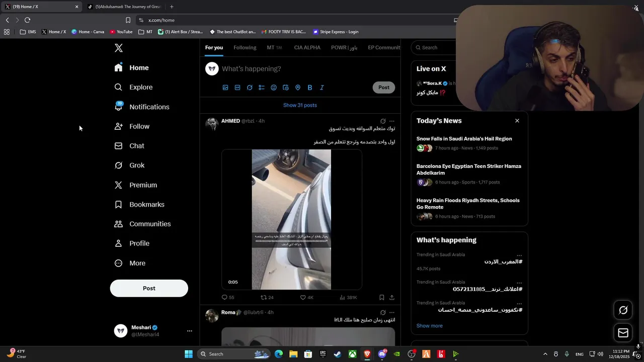This screenshot has height=362, width=644.
Task: Switch to the MT timeline tab
Action: click(x=274, y=48)
